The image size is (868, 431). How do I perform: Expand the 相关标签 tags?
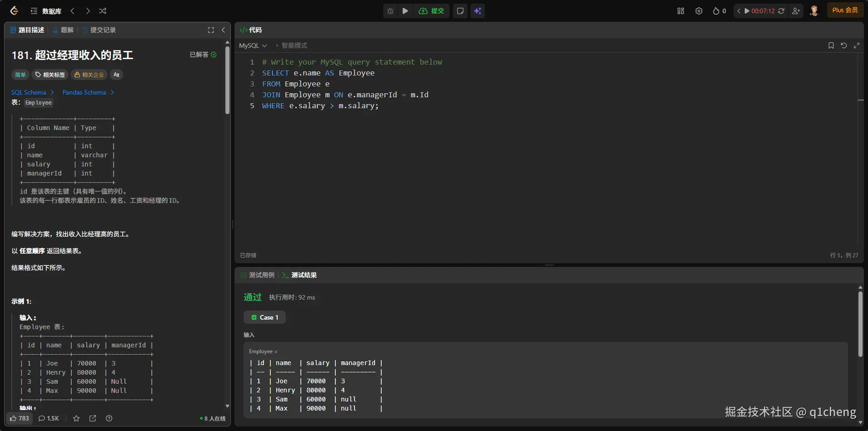50,75
